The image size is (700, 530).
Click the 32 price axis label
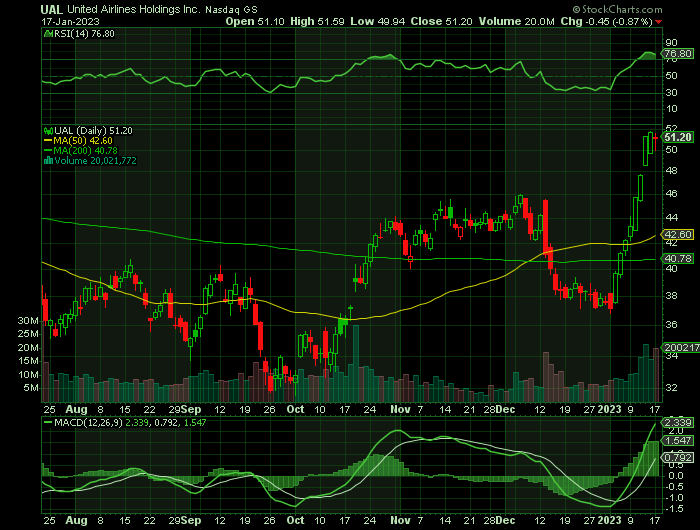coord(671,388)
